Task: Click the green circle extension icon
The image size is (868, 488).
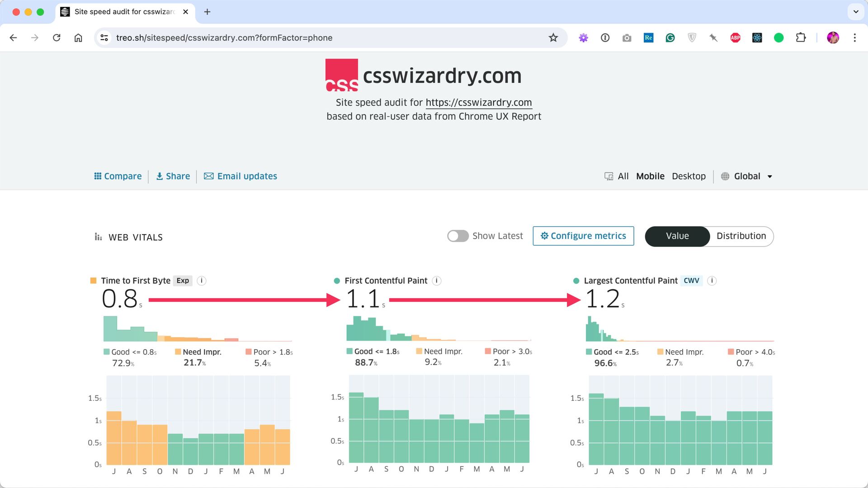Action: [x=778, y=38]
